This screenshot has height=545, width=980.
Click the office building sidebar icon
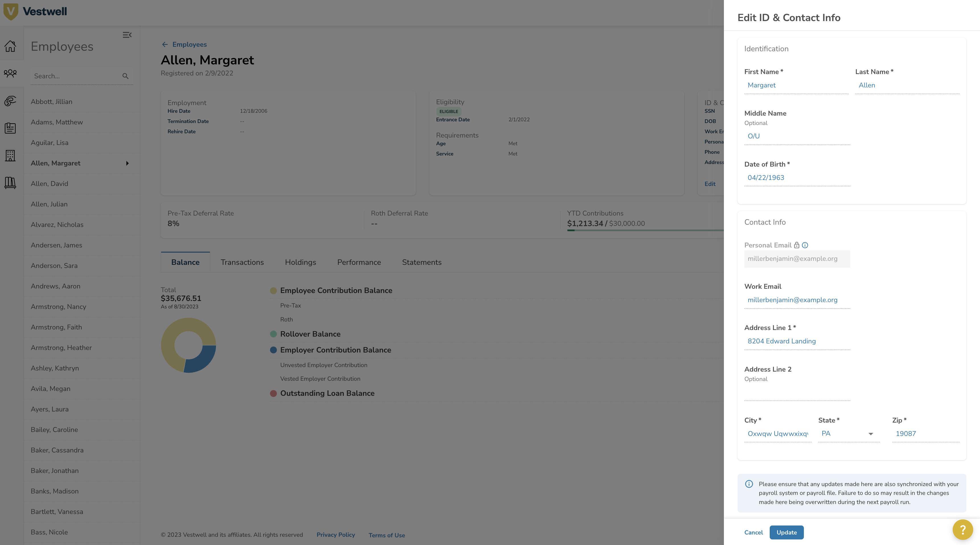(x=10, y=155)
